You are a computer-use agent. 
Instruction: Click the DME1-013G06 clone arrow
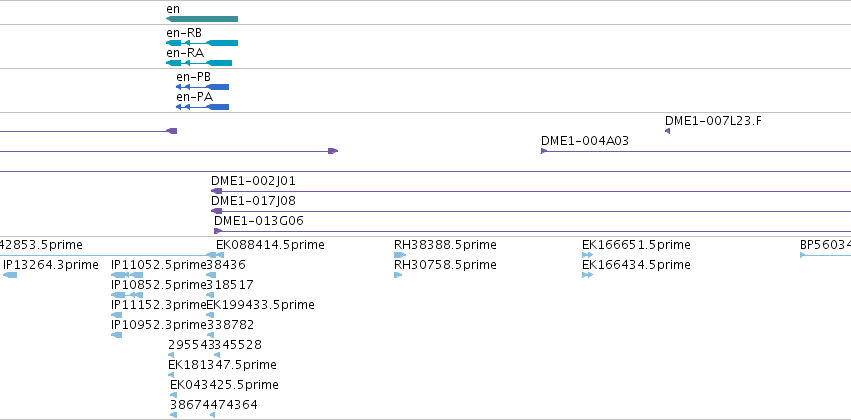pyautogui.click(x=218, y=231)
